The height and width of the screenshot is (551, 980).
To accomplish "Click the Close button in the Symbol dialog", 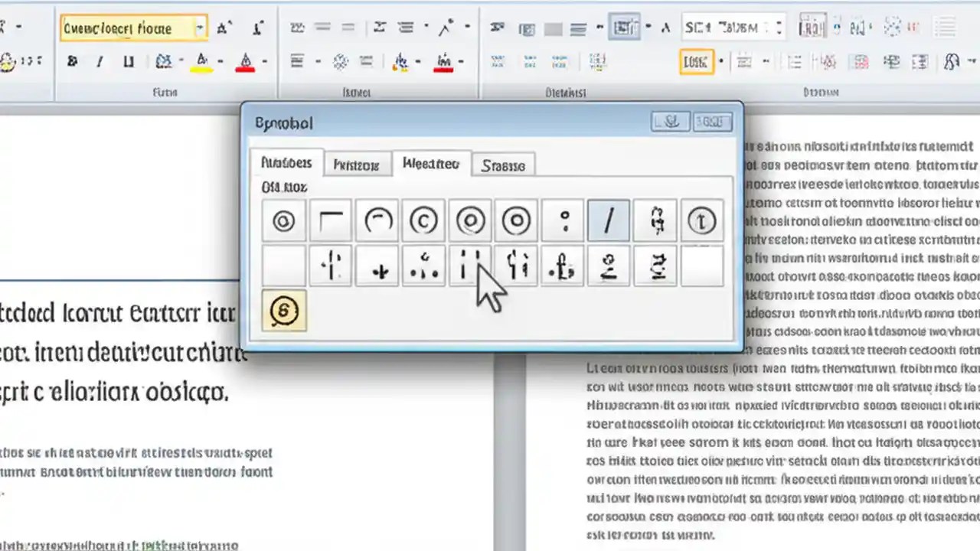I will click(711, 121).
